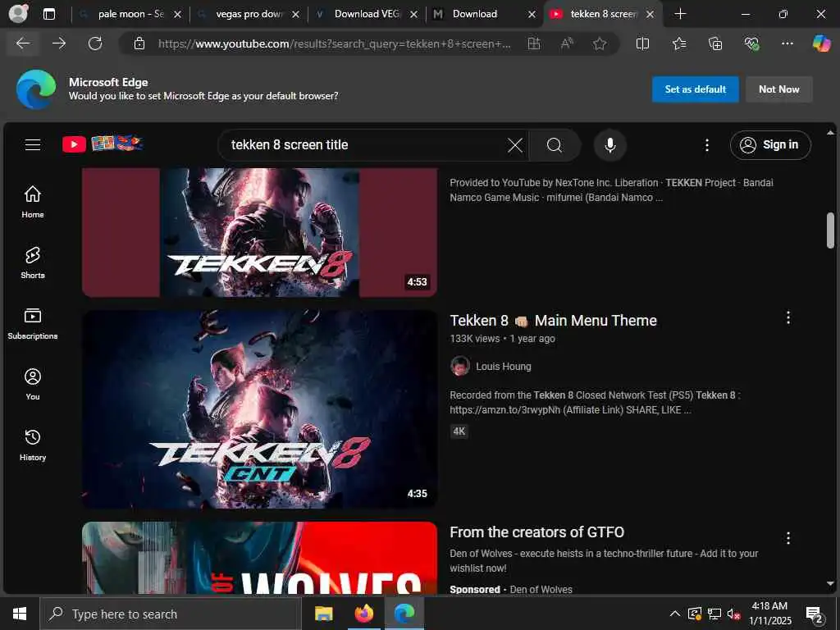Image resolution: width=840 pixels, height=630 pixels.
Task: Open the notification center icon
Action: coord(815,614)
